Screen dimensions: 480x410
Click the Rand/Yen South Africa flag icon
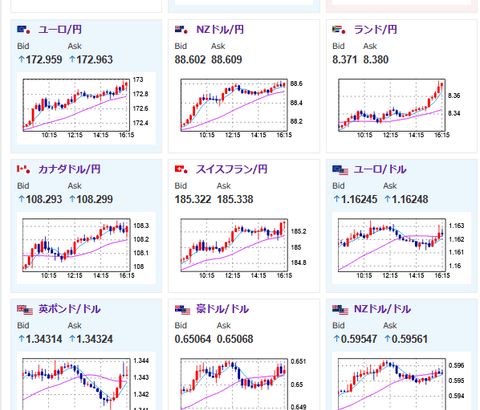pos(339,30)
